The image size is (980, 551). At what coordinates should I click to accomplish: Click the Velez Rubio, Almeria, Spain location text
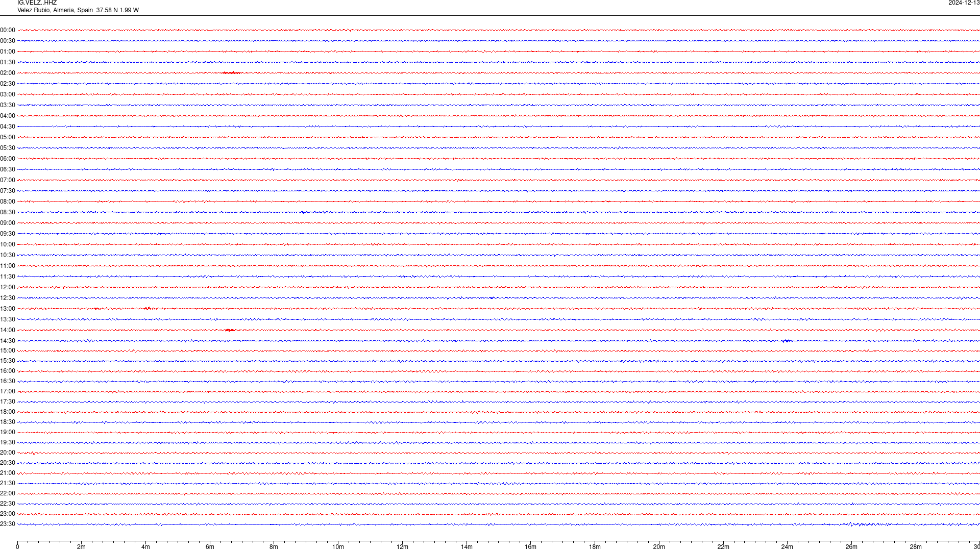tap(55, 10)
